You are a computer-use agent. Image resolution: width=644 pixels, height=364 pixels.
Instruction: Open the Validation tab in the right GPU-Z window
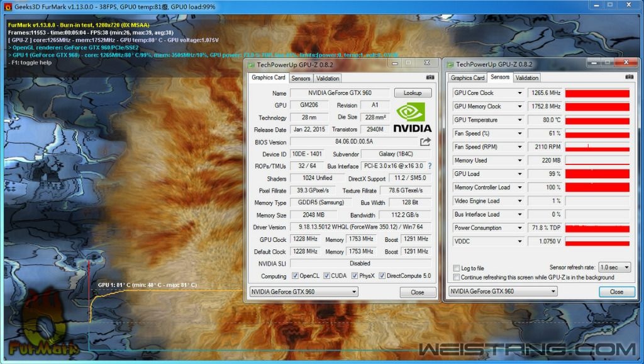pos(526,77)
